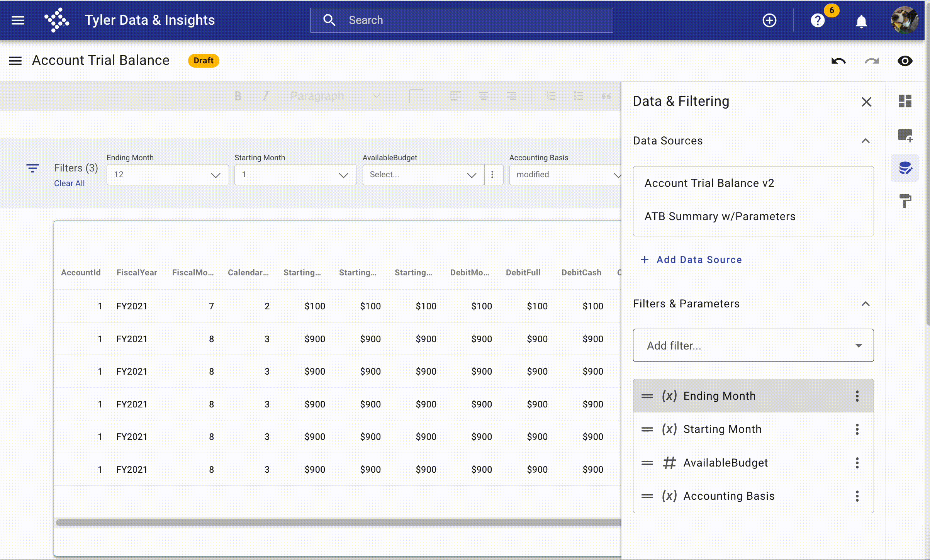The image size is (930, 560).
Task: Click the create new plus circle icon
Action: click(769, 20)
